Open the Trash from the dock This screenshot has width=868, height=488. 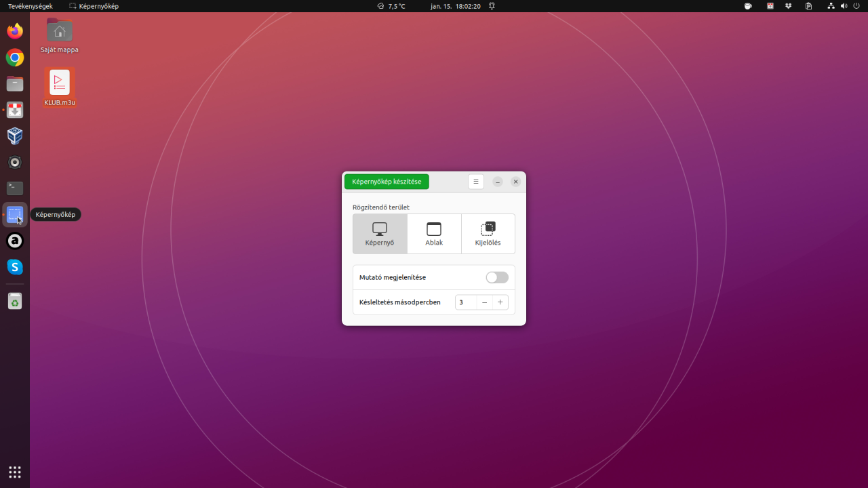point(15,301)
